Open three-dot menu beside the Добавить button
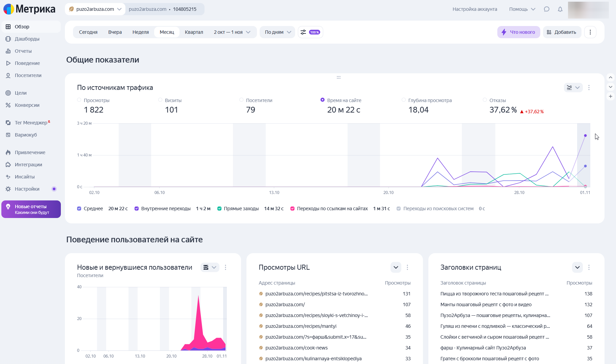Image resolution: width=616 pixels, height=364 pixels. (590, 32)
